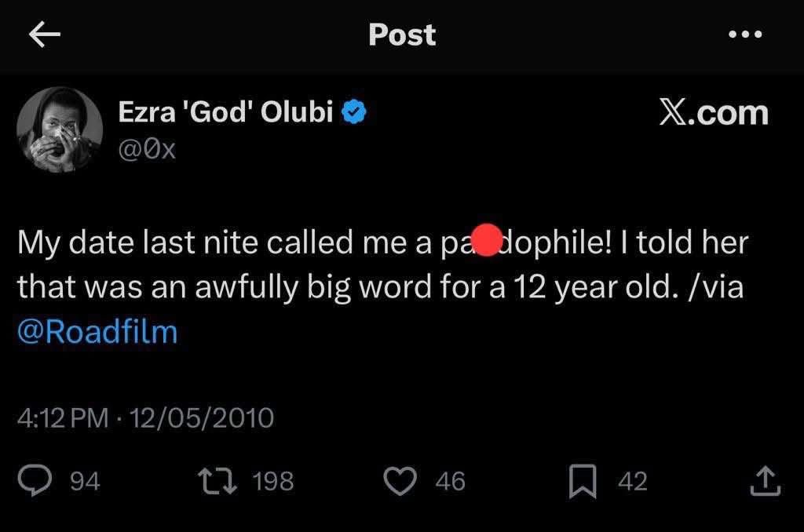Click the 4:12 PM timestamp

click(x=63, y=417)
